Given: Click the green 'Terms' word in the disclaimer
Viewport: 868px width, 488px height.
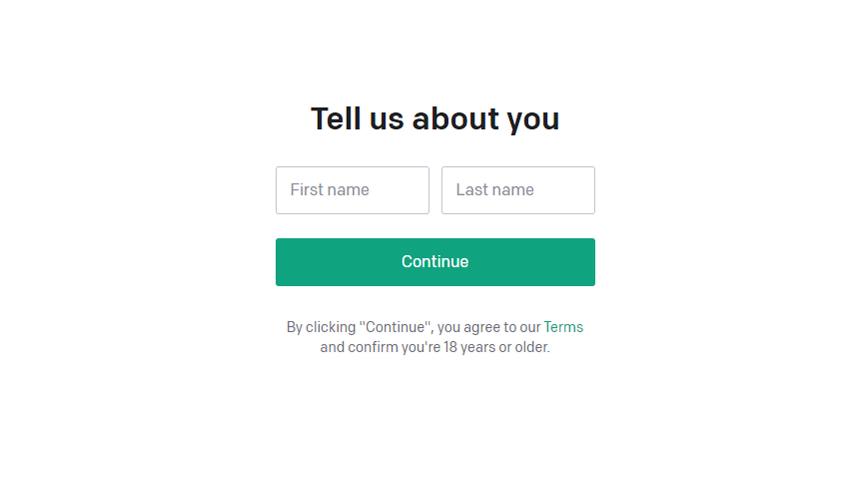Looking at the screenshot, I should pyautogui.click(x=563, y=327).
